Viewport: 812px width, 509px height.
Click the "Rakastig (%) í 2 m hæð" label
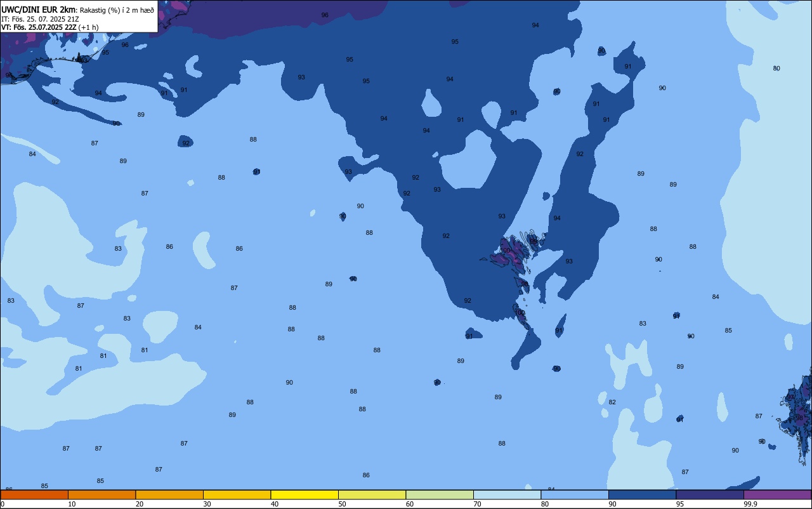pyautogui.click(x=117, y=10)
